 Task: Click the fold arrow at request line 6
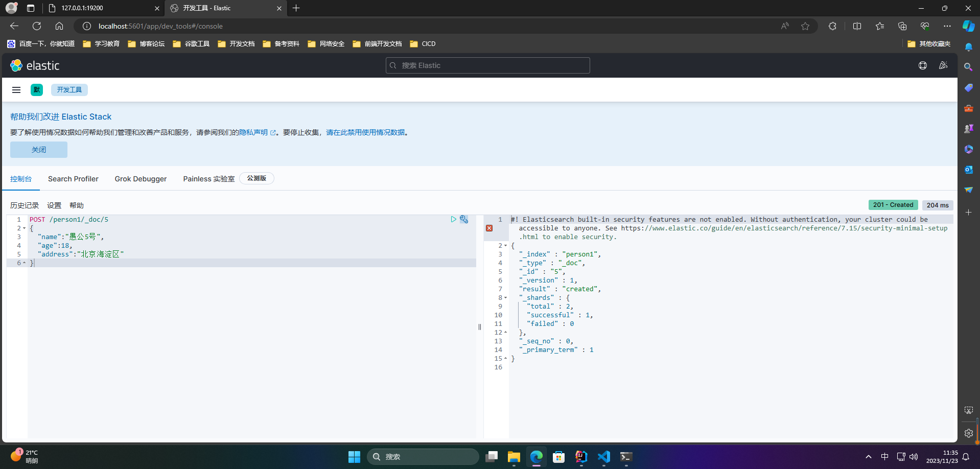[x=24, y=263]
